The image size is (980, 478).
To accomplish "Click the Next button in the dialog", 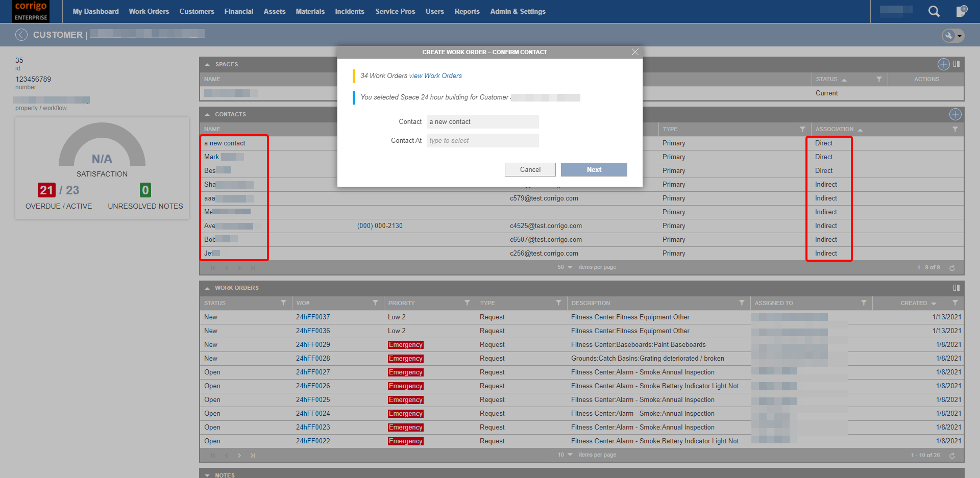I will pos(594,169).
